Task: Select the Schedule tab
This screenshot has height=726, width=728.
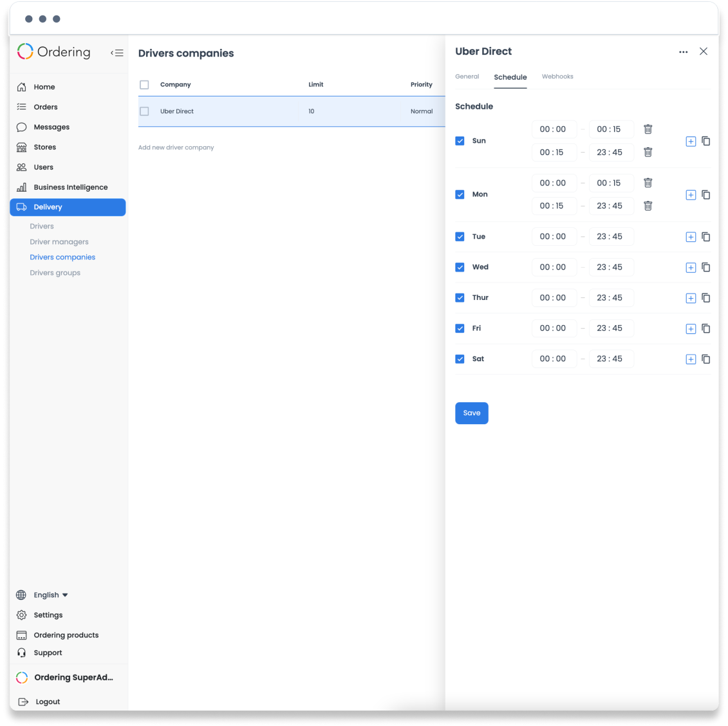Action: pyautogui.click(x=510, y=77)
